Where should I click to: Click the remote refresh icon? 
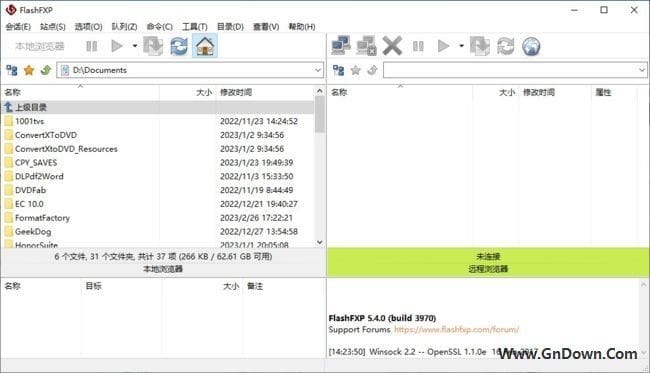[x=505, y=46]
